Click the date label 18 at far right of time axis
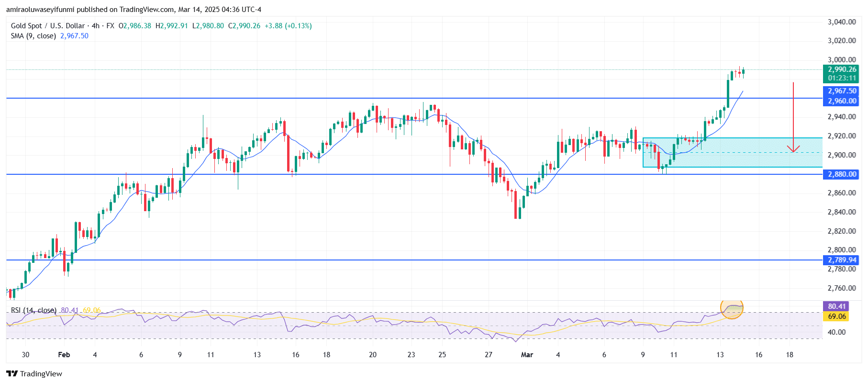Screen dimensions: 868x384 point(790,355)
